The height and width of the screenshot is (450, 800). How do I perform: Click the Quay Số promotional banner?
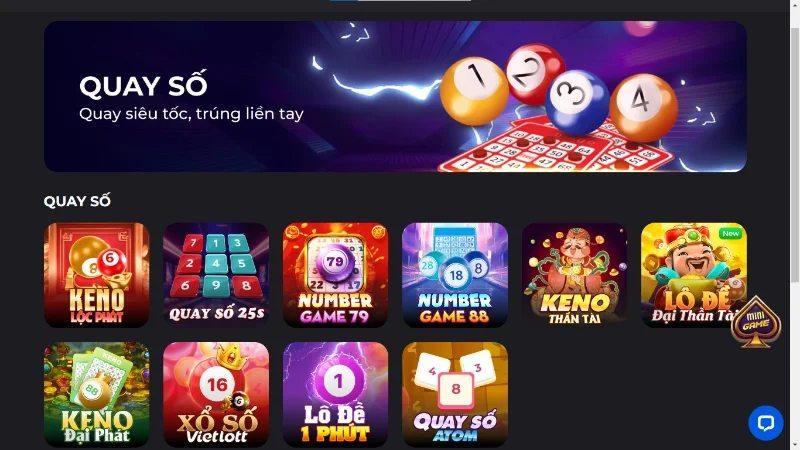(395, 96)
